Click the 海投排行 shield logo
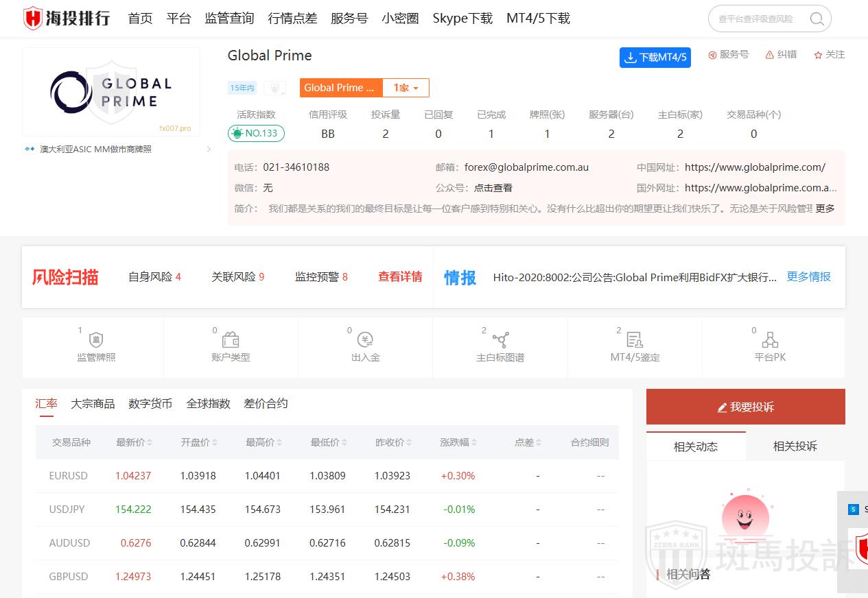868x598 pixels. click(x=32, y=19)
